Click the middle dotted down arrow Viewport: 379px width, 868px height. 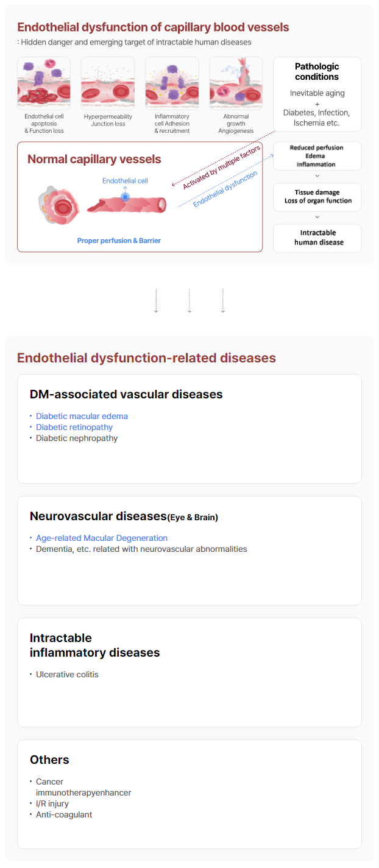[189, 300]
